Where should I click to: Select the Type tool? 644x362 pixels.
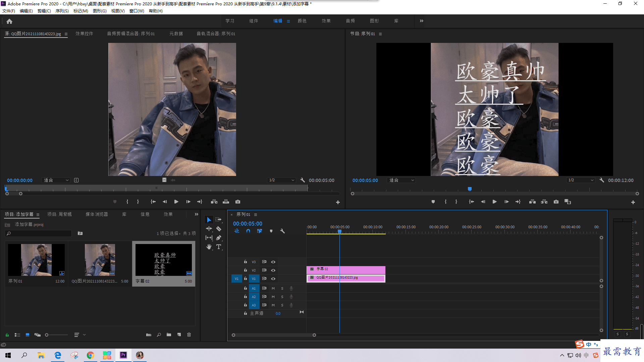pos(219,247)
